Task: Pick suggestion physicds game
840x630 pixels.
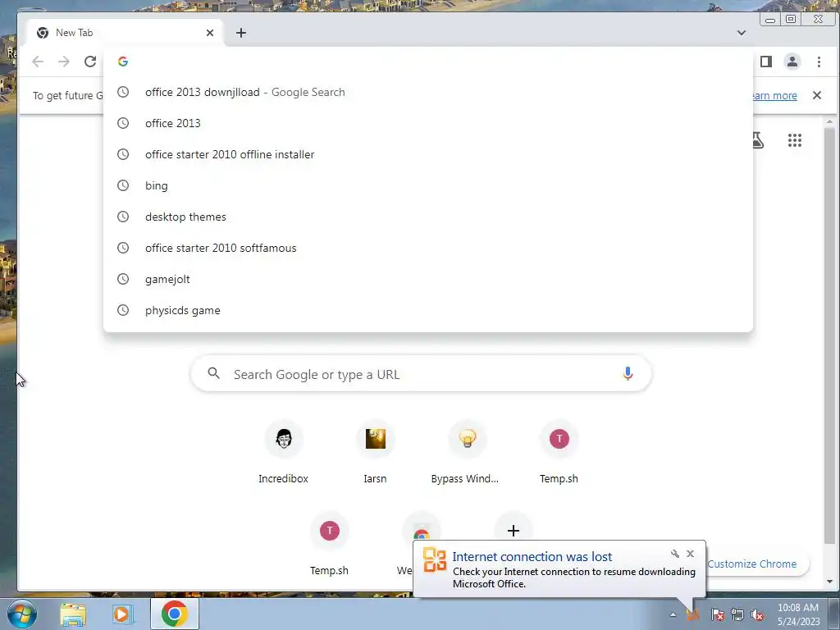Action: pyautogui.click(x=428, y=310)
